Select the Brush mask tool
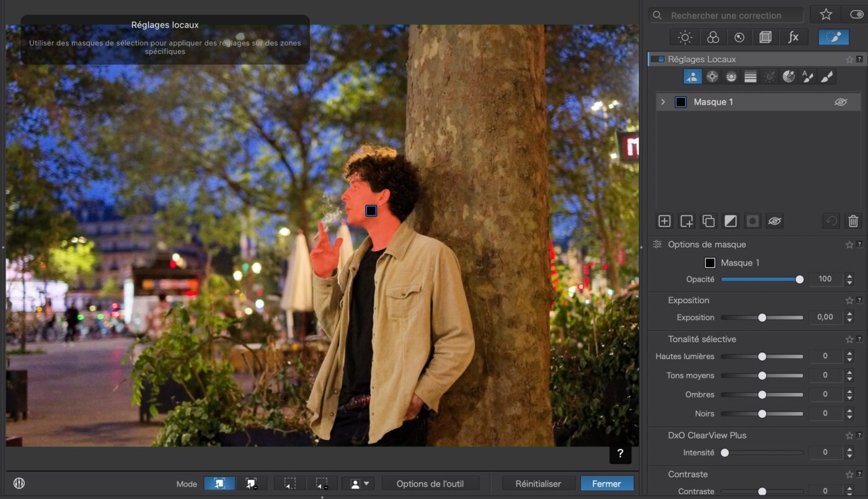This screenshot has height=499, width=868. pos(826,77)
